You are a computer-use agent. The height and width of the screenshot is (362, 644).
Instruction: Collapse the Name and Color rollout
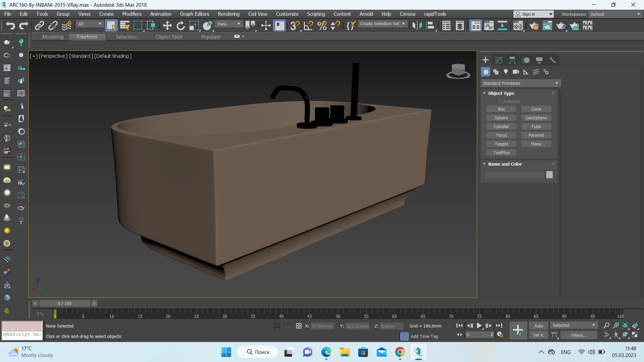(485, 164)
